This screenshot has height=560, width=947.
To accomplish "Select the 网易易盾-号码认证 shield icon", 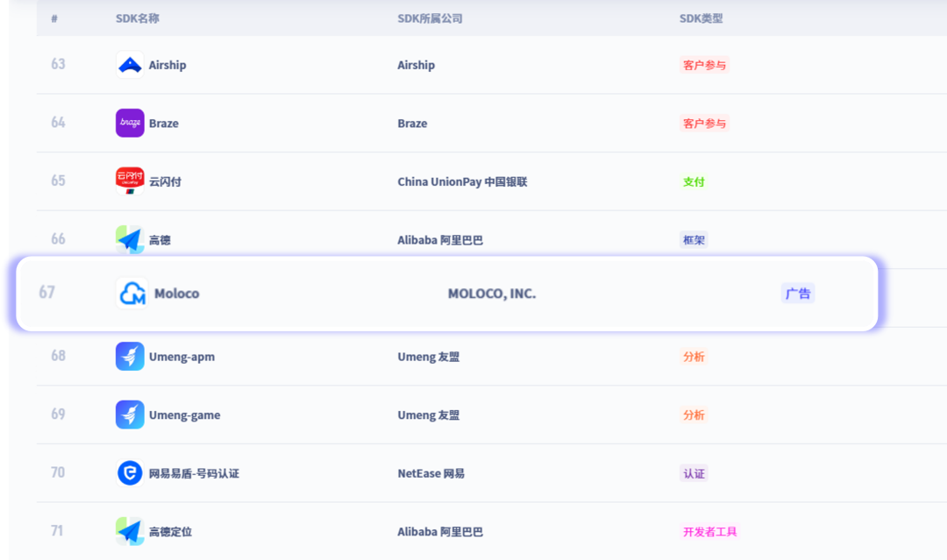I will click(x=129, y=473).
